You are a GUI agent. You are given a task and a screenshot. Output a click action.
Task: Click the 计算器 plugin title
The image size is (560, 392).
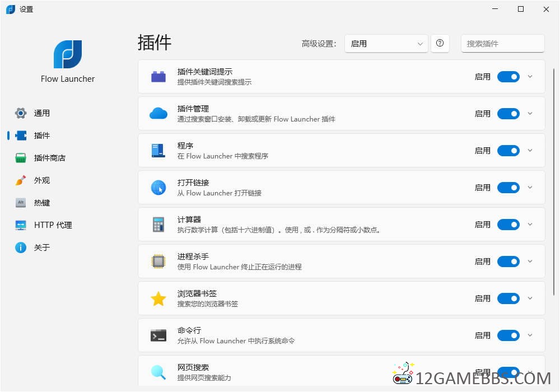(x=189, y=220)
